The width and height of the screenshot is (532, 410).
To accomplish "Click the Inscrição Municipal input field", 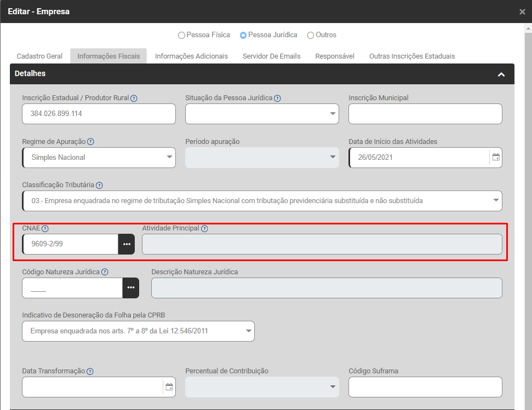I will pyautogui.click(x=425, y=114).
